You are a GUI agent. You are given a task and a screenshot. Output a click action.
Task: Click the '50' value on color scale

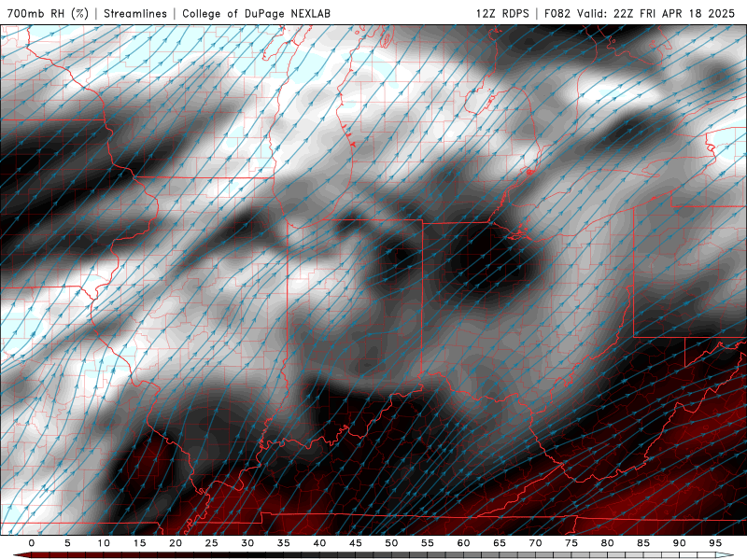click(391, 543)
